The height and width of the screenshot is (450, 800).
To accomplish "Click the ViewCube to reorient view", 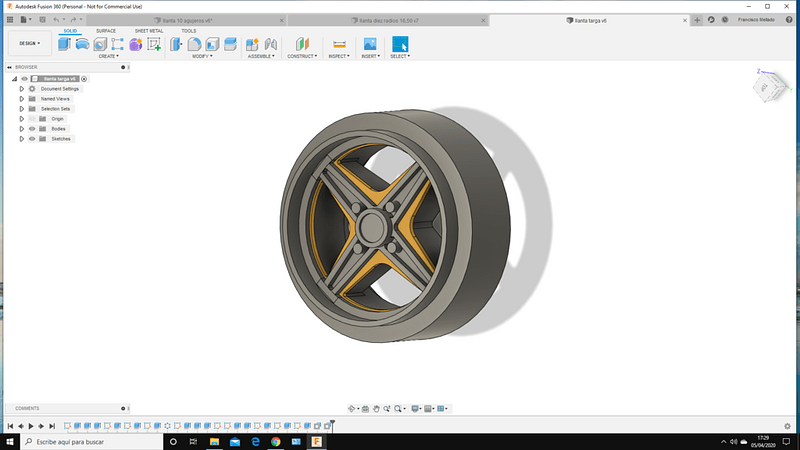I will point(769,87).
